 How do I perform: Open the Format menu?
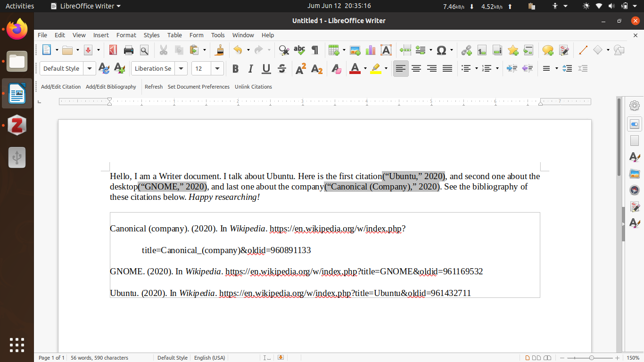126,35
